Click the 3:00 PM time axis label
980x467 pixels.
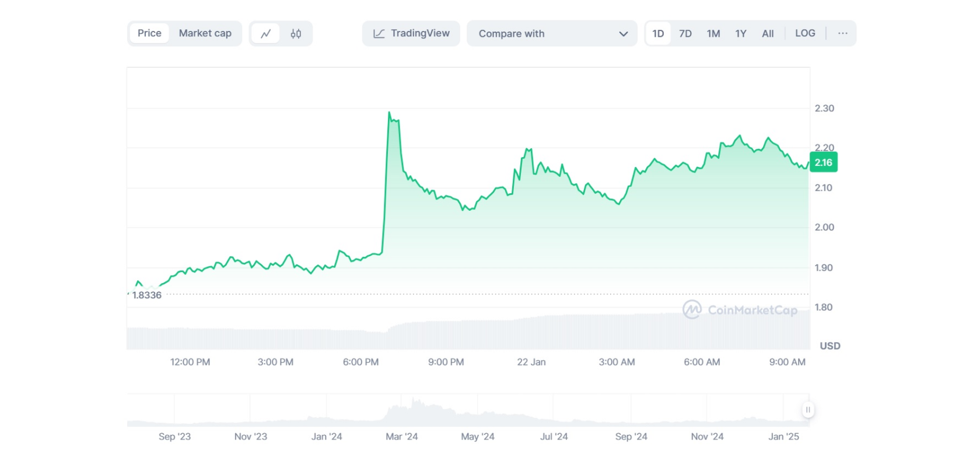(x=275, y=362)
